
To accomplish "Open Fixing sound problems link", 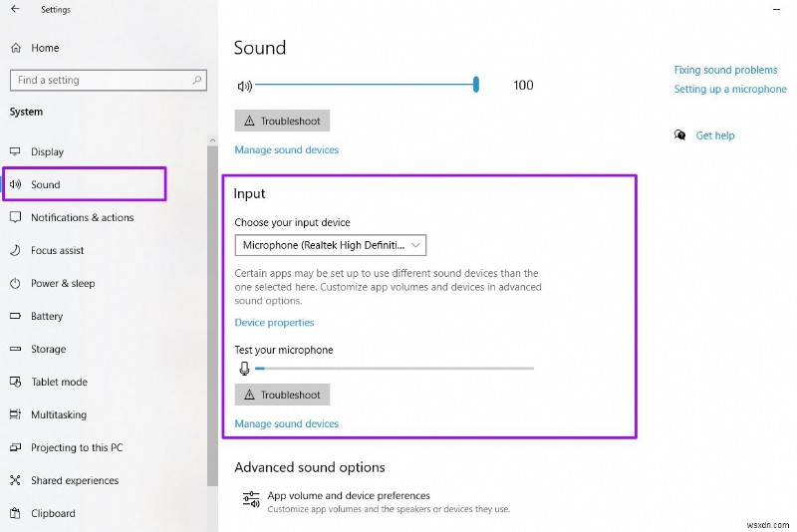I will click(x=725, y=70).
